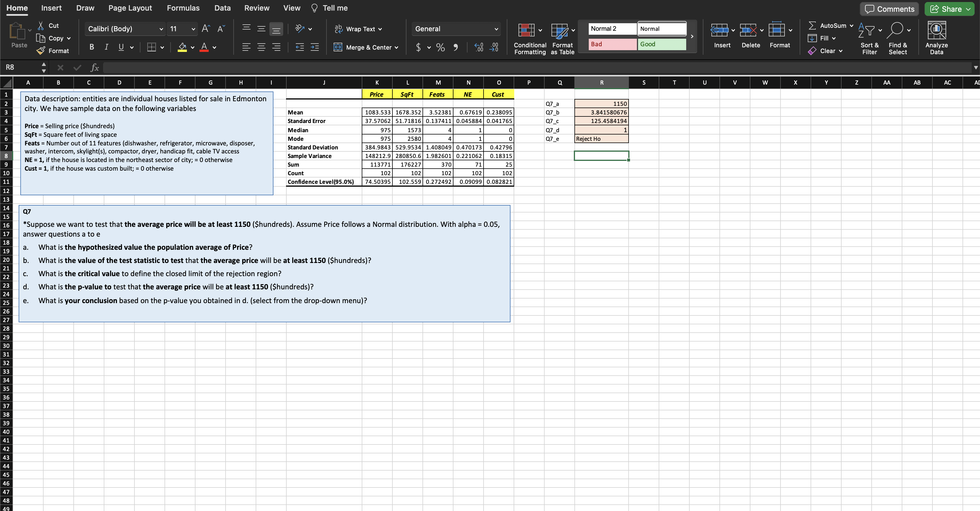Open the Page Layout tab

[130, 8]
